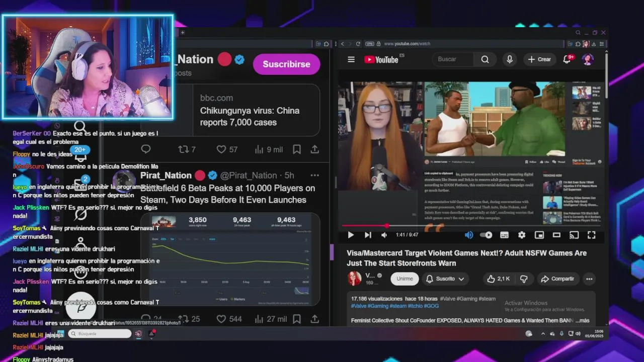Bookmark the Battlefield 6 post
This screenshot has width=644, height=362.
pyautogui.click(x=297, y=319)
